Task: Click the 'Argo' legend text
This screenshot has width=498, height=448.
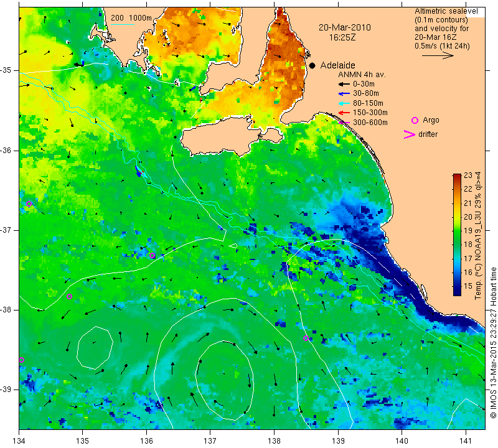Action: 431,120
